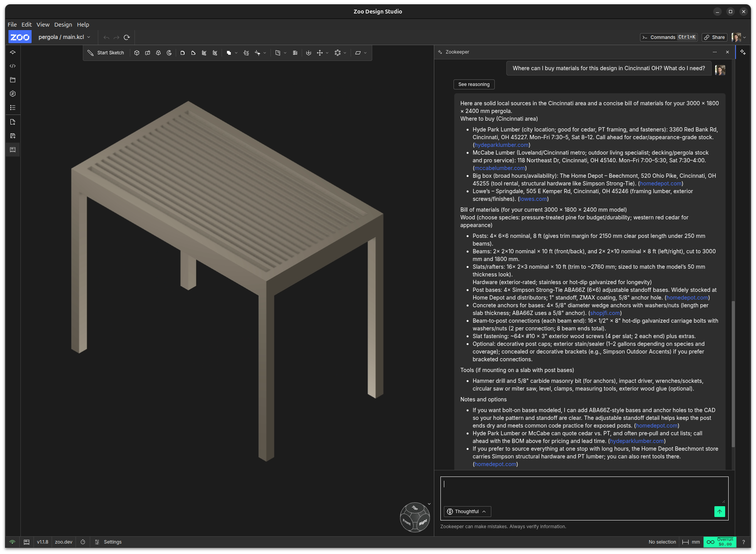Image resolution: width=756 pixels, height=554 pixels.
Task: Open the Variables pane in sidebar
Action: coord(13,94)
